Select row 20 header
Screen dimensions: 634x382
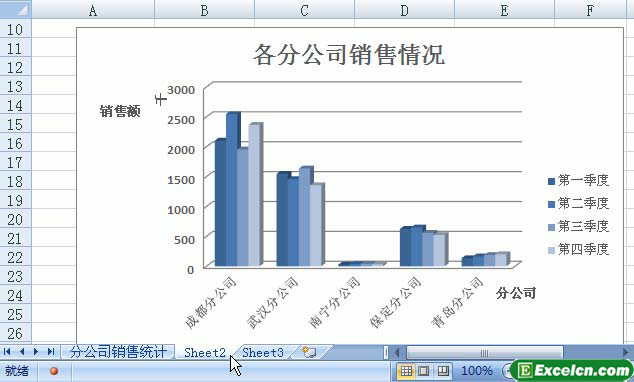[x=15, y=219]
